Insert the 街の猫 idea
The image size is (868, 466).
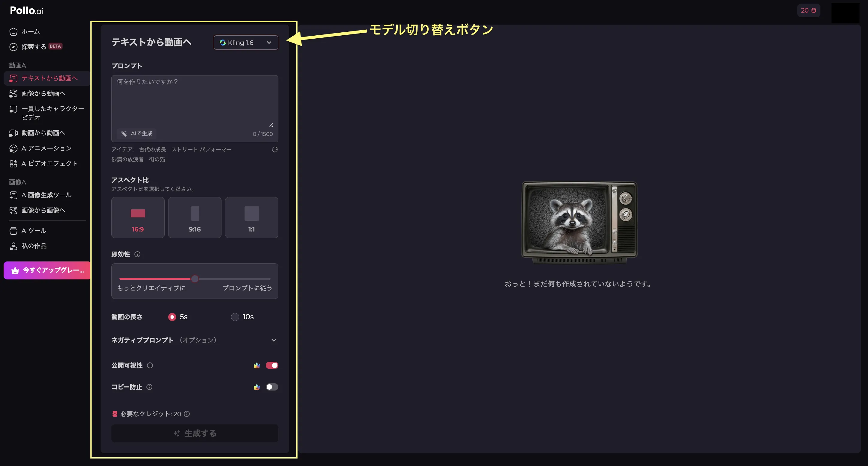157,159
